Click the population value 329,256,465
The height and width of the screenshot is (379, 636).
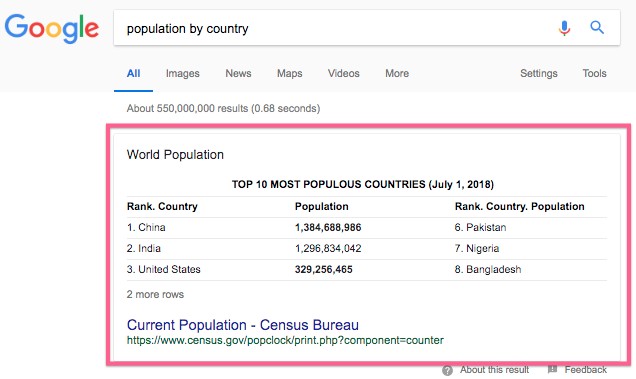tap(324, 269)
